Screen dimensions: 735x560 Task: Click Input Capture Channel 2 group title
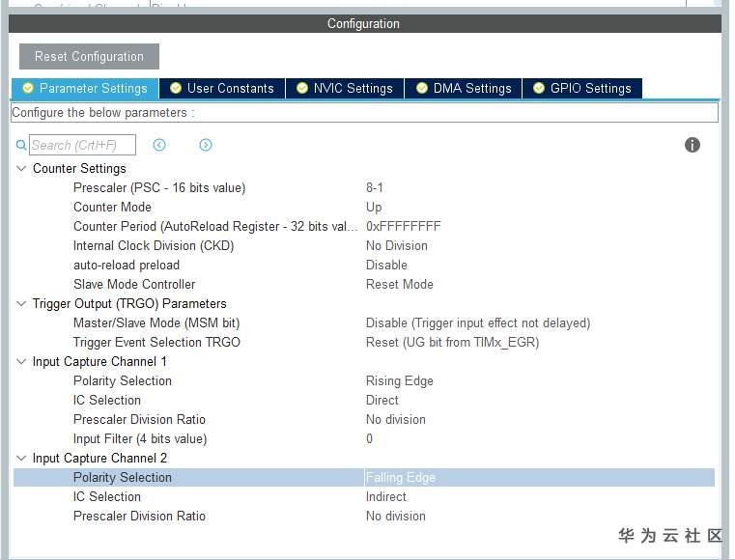(x=99, y=458)
